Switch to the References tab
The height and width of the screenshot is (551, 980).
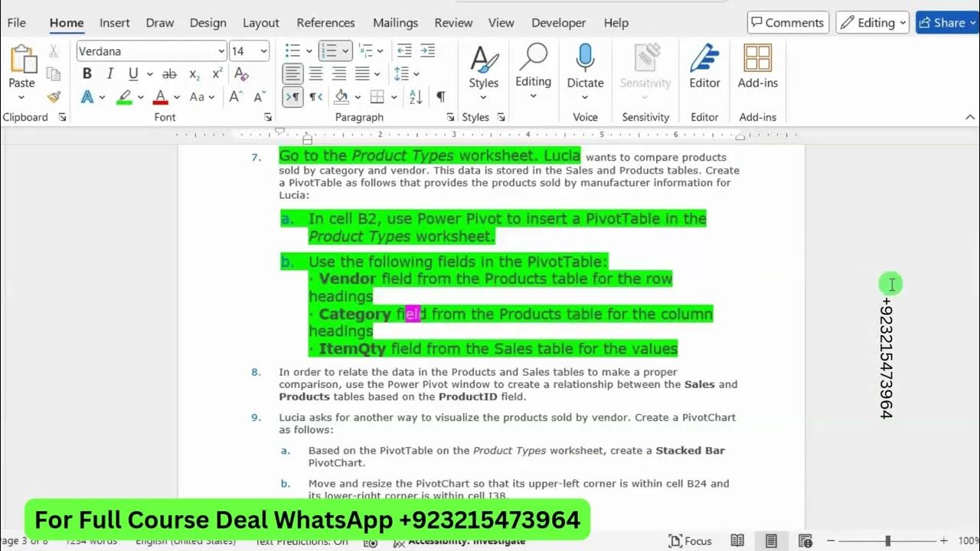click(x=326, y=23)
